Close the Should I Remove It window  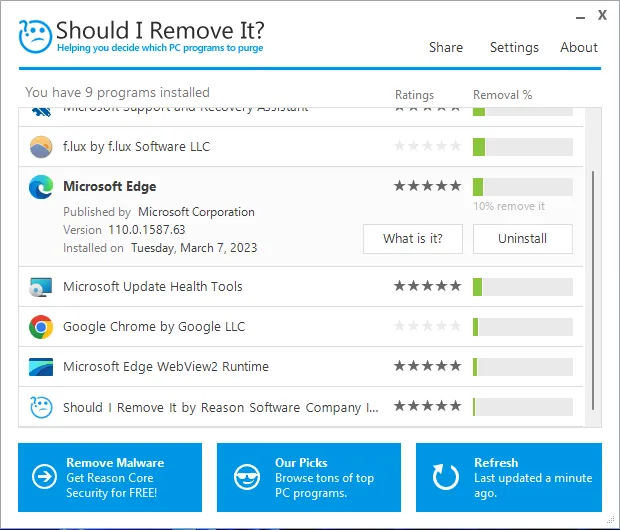coord(602,15)
